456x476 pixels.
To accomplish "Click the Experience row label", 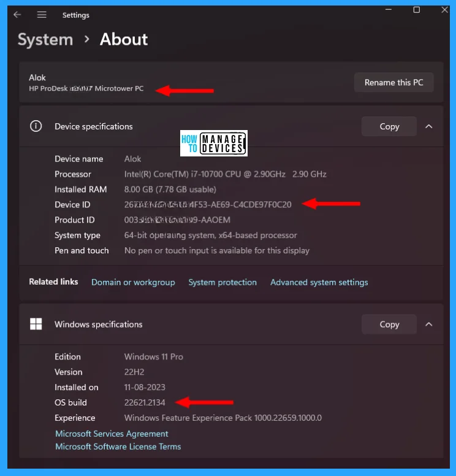I will pos(75,418).
